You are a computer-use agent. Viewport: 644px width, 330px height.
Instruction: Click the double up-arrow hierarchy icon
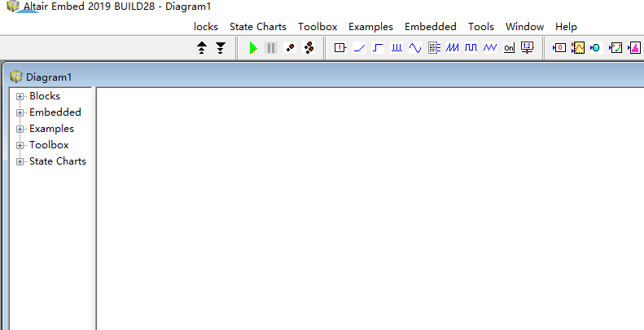click(x=202, y=48)
